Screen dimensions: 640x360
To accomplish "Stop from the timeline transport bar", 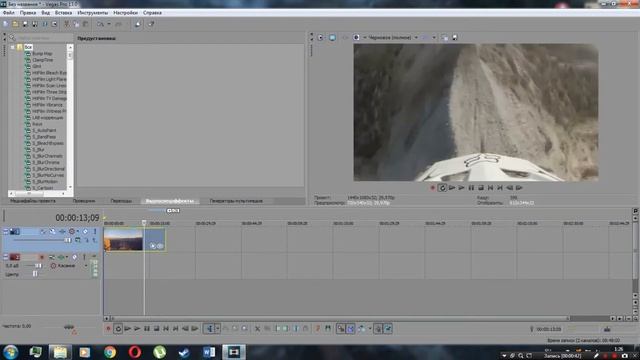I will coord(156,329).
